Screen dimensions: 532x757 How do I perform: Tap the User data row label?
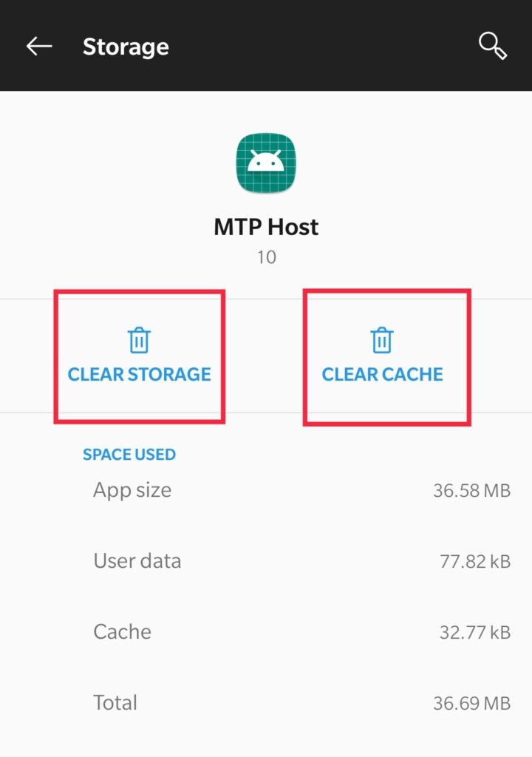[137, 561]
